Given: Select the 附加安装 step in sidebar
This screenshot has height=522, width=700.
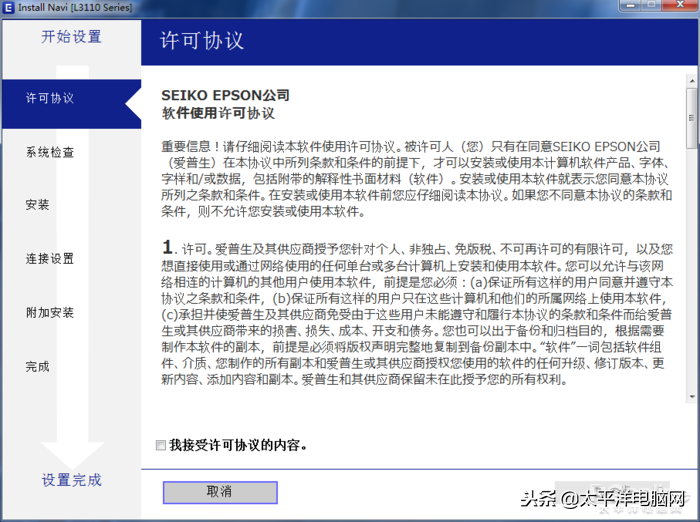Looking at the screenshot, I should pos(50,313).
